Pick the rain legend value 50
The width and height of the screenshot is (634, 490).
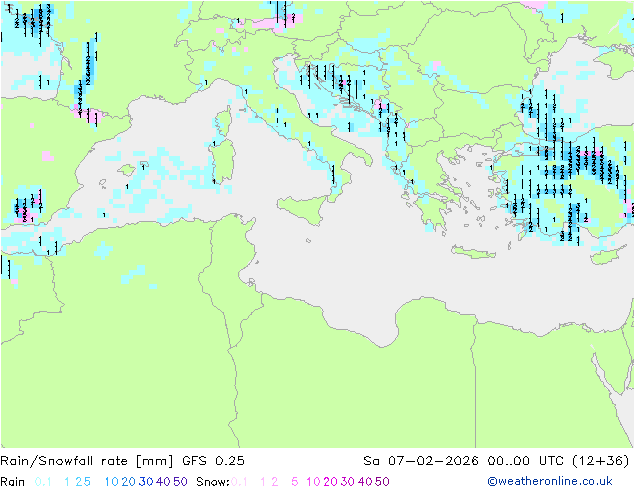pos(180,482)
